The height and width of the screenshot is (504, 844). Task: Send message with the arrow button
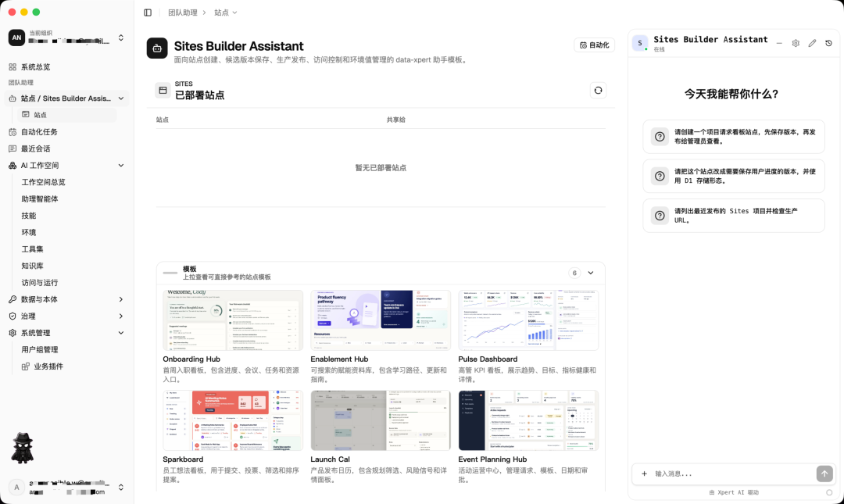[824, 474]
